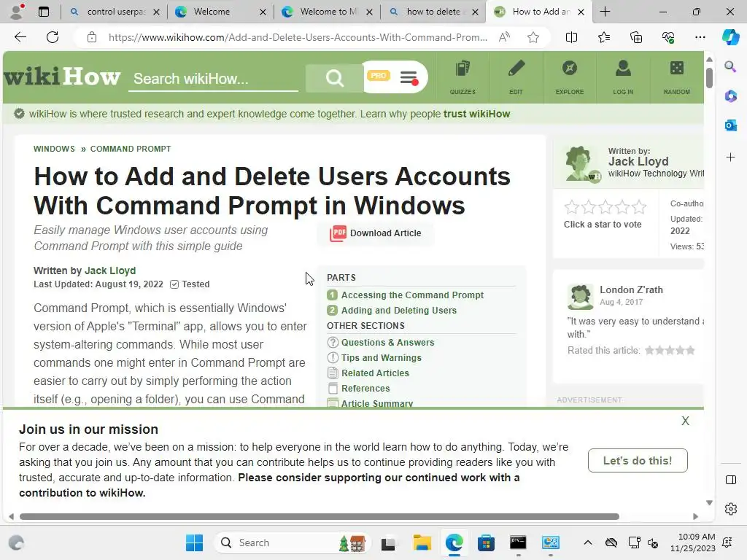Go back with the browser back arrow

20,37
